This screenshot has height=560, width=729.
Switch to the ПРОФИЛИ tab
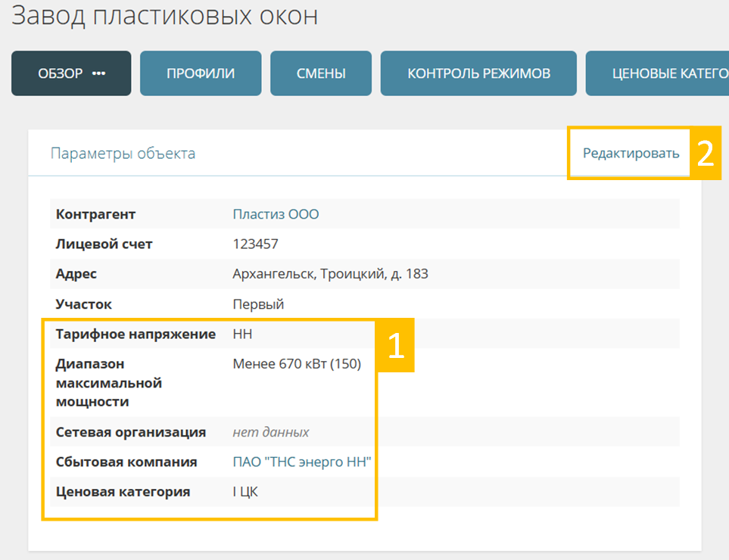coord(201,73)
